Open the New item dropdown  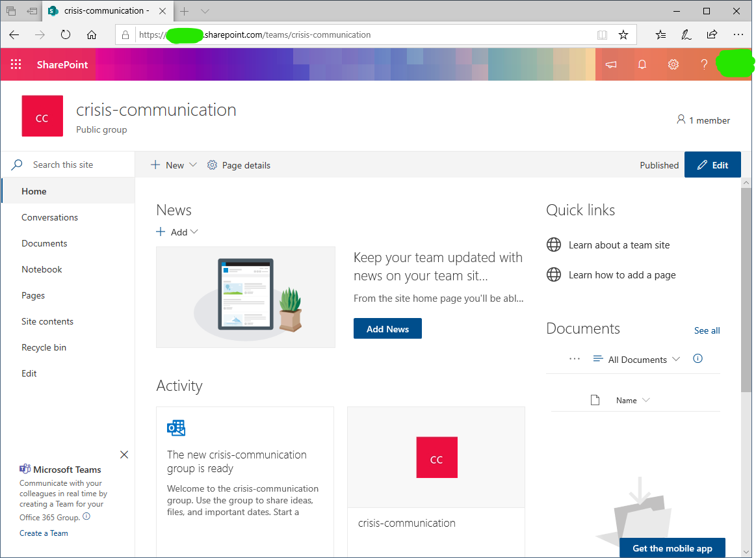point(172,165)
